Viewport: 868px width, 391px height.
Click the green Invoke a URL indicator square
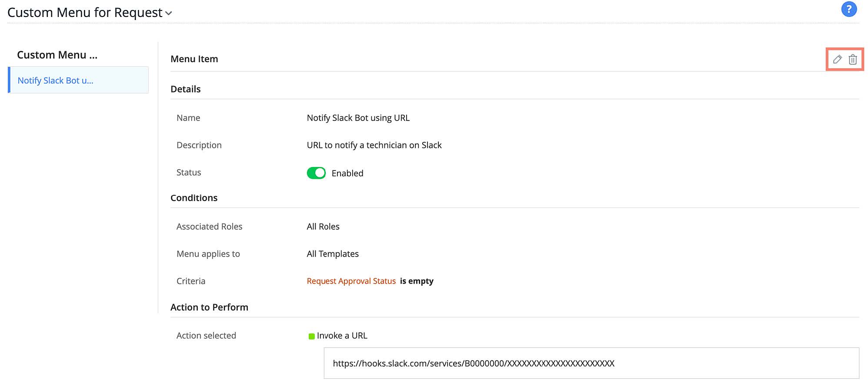[x=311, y=336]
